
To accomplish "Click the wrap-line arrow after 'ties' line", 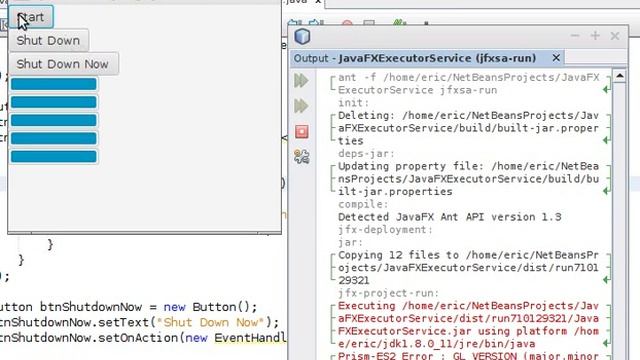I will [x=607, y=140].
